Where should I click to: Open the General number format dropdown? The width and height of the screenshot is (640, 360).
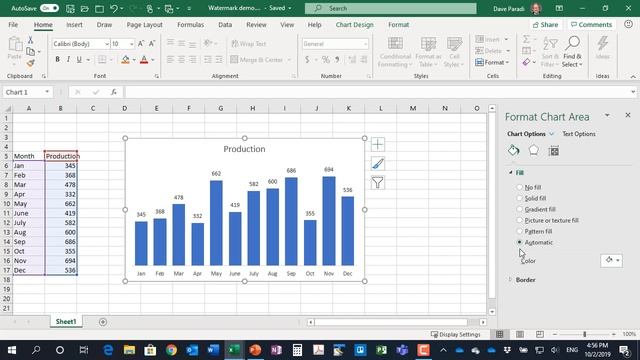(x=365, y=44)
